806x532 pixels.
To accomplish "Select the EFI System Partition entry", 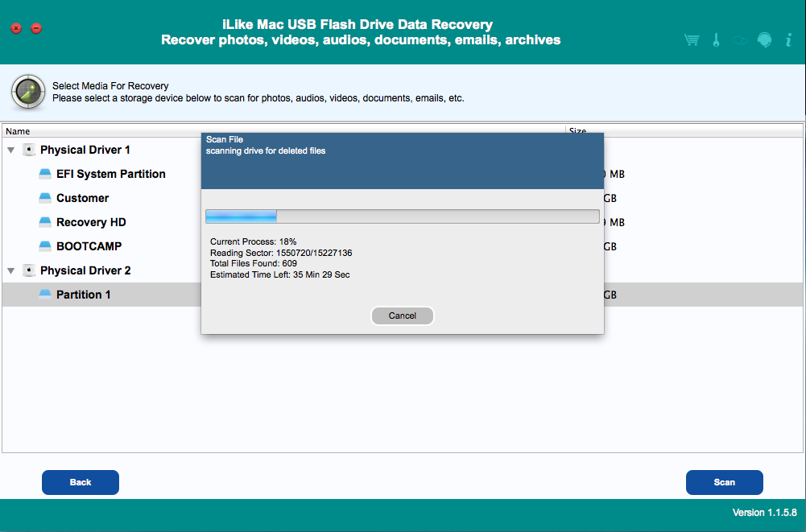I will (110, 174).
